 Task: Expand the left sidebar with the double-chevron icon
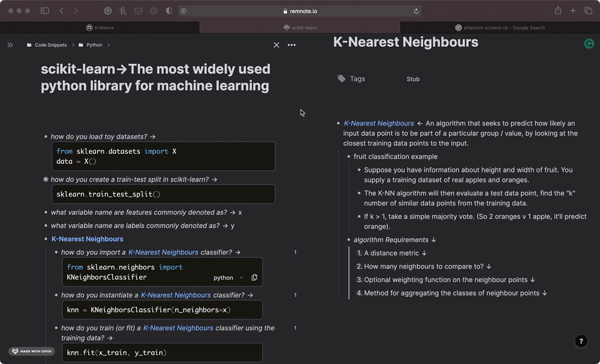pos(10,44)
